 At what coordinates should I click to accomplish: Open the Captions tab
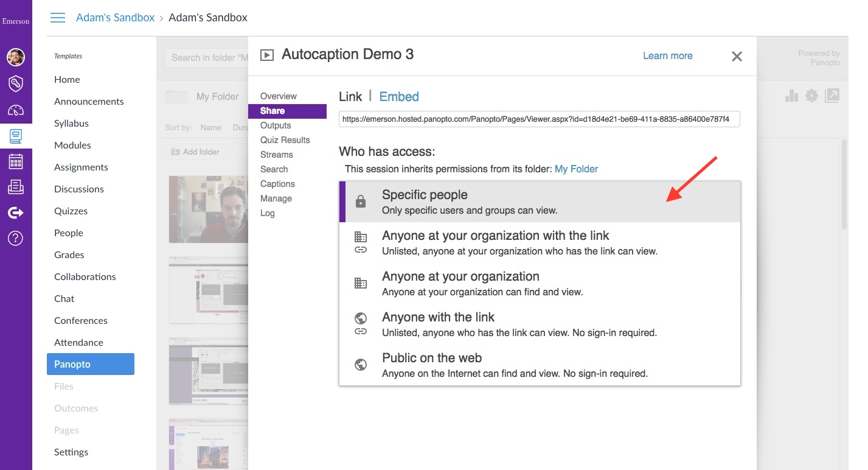click(277, 184)
